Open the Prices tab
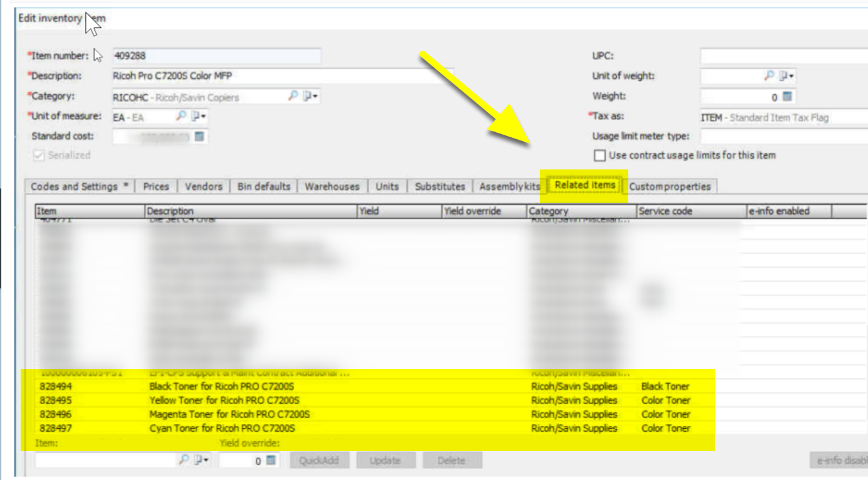The width and height of the screenshot is (868, 480). tap(156, 186)
